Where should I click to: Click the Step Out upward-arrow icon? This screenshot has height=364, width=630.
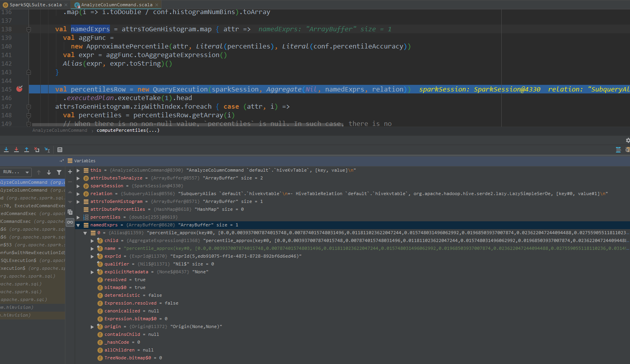27,150
